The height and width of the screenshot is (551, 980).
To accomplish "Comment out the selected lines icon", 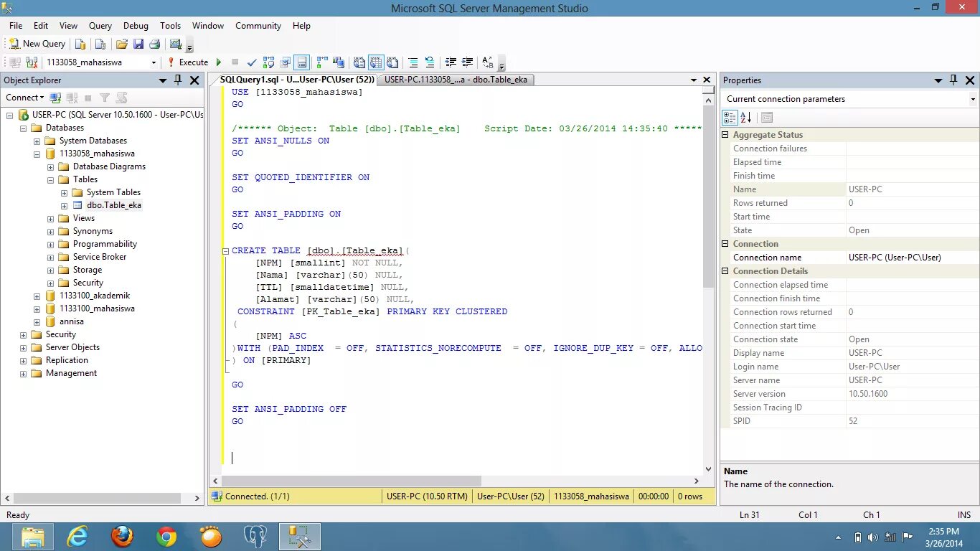I will (x=413, y=62).
